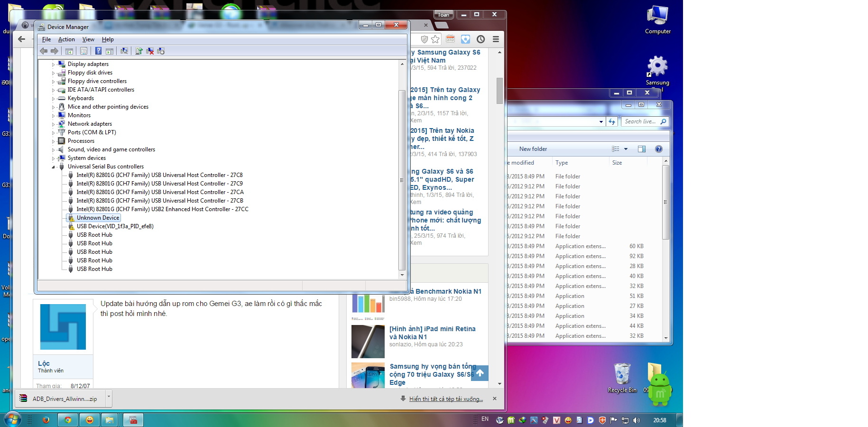Screen dimensions: 868x427
Task: Open the Explorer view options dropdown arrow
Action: 626,149
